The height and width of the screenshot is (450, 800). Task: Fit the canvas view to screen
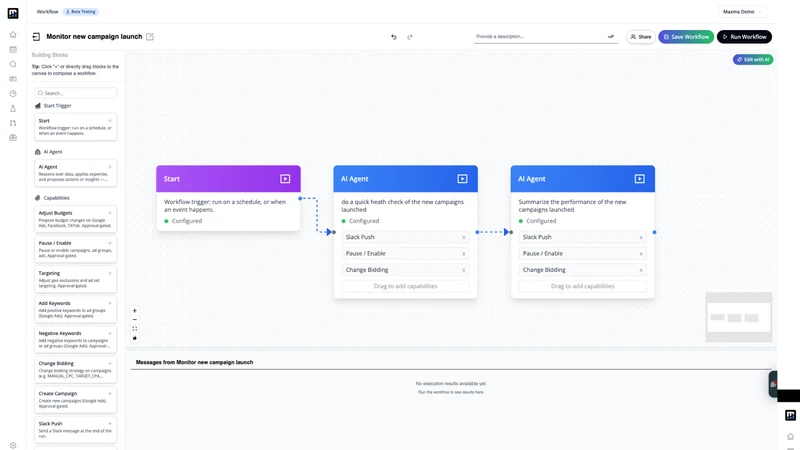coord(135,329)
